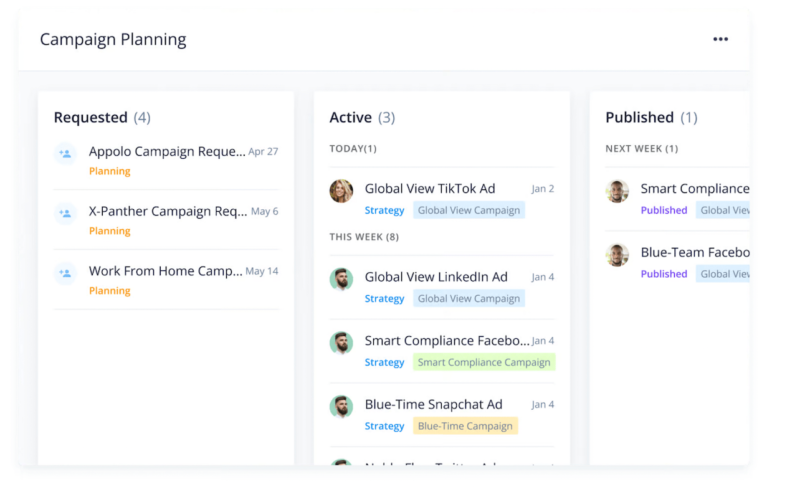Open the Global View TikTok Ad task

coord(429,189)
